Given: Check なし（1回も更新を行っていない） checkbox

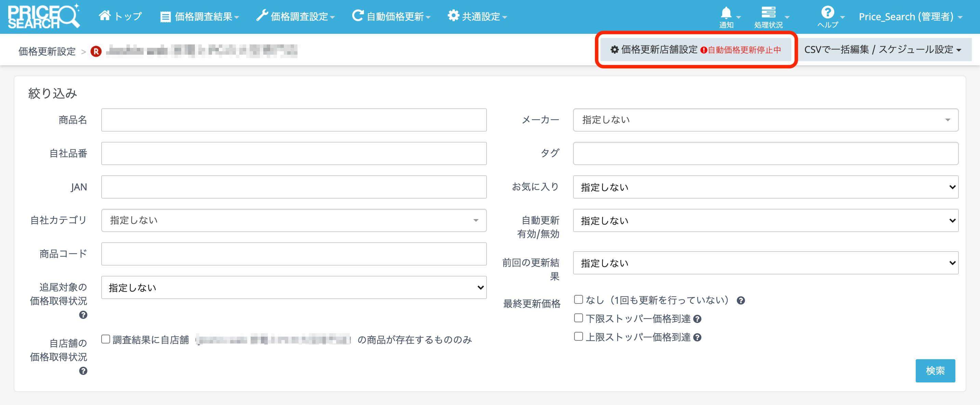Looking at the screenshot, I should pyautogui.click(x=578, y=300).
